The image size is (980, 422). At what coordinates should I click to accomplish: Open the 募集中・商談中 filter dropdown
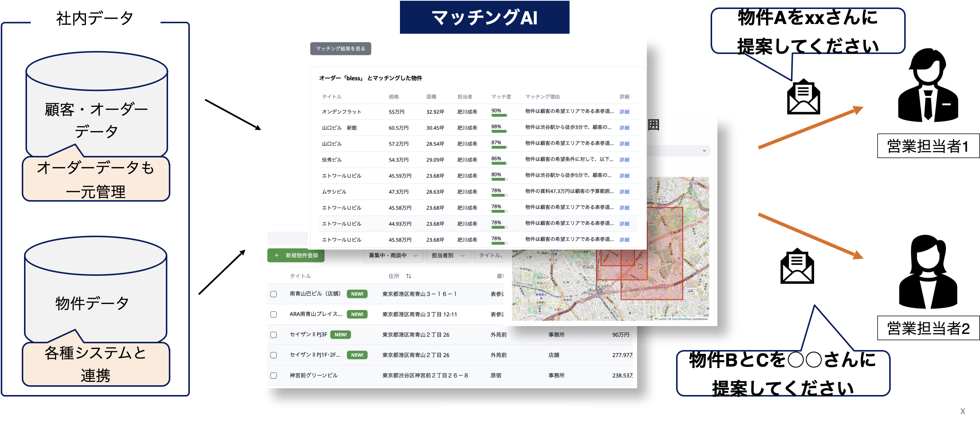click(x=394, y=256)
